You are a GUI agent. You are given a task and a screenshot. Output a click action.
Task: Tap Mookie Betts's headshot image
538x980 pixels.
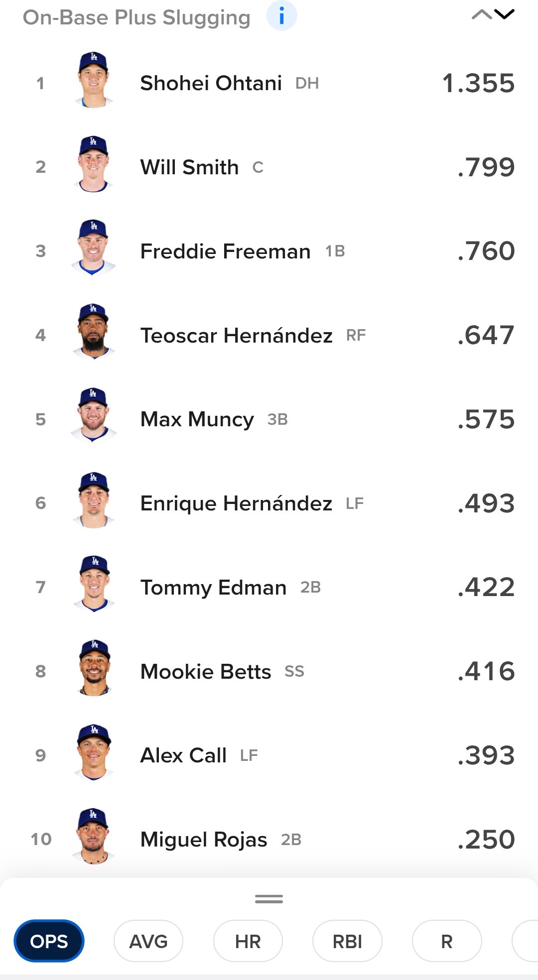(94, 668)
